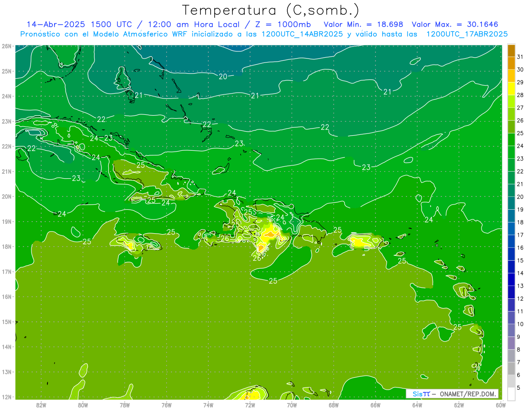Screen dimensions: 532x411
Task: Click the latitude axis label "25N"
Action: [x=7, y=71]
